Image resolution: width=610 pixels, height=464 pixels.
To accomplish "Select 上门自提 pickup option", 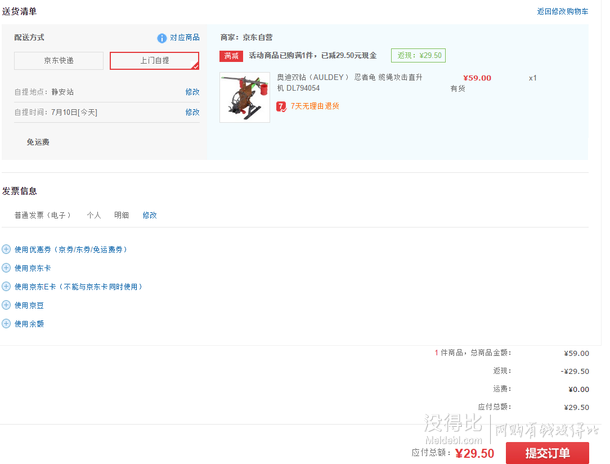I will 154,61.
